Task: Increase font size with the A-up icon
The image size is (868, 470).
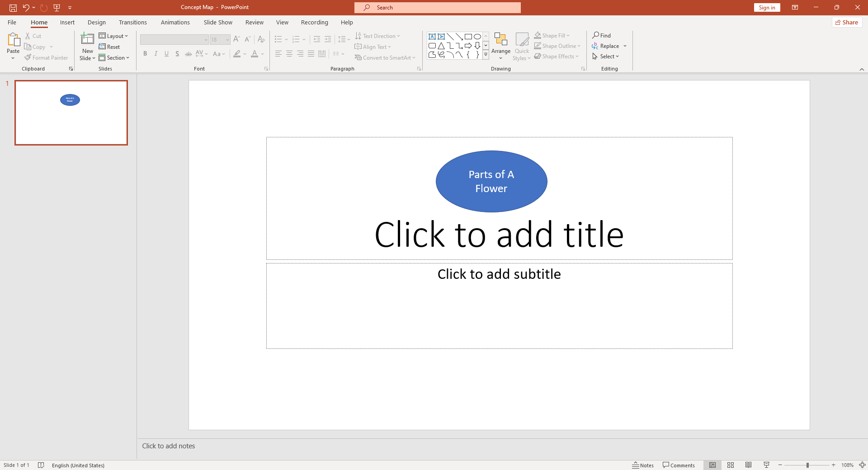Action: click(236, 40)
